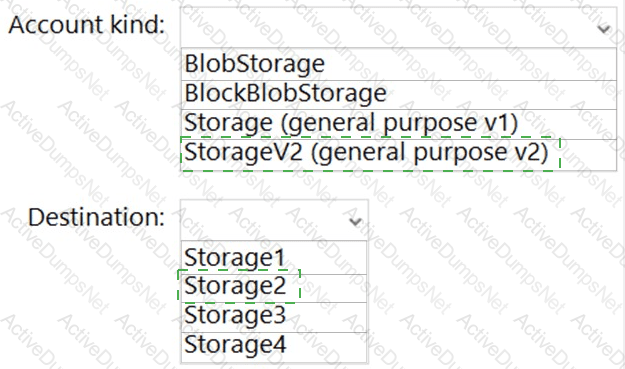This screenshot has width=625, height=369.
Task: Expand the Account kind dropdown chevron
Action: click(x=604, y=29)
